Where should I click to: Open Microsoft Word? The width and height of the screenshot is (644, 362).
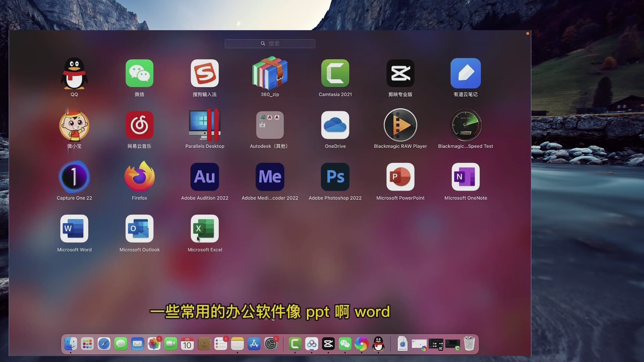pyautogui.click(x=74, y=229)
